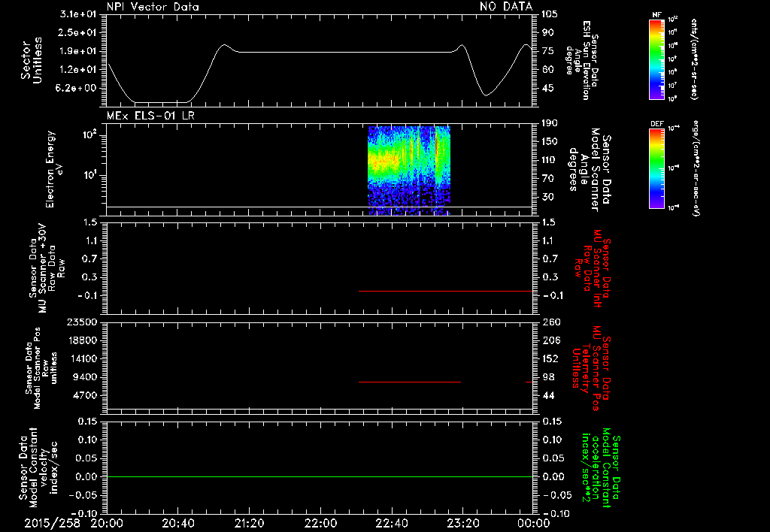
Task: Click the '90' elevation angle tick
Action: 547,32
